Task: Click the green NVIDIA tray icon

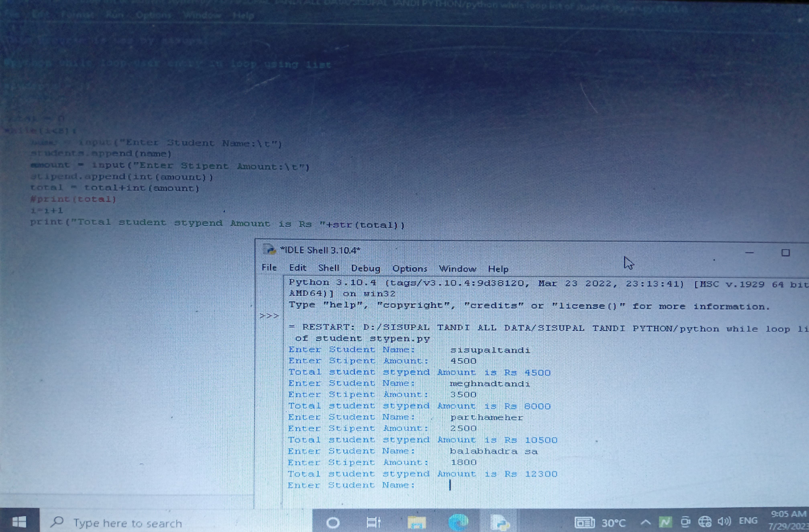Action: [665, 521]
